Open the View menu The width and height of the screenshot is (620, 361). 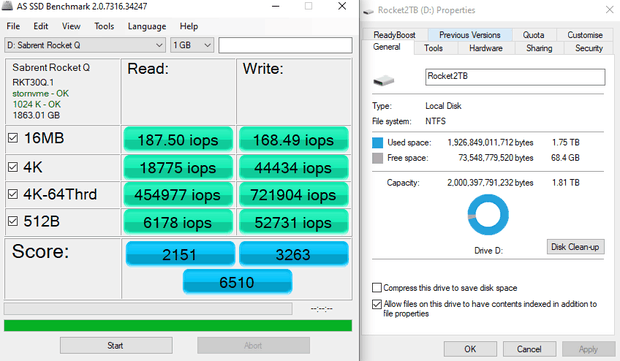pyautogui.click(x=71, y=26)
